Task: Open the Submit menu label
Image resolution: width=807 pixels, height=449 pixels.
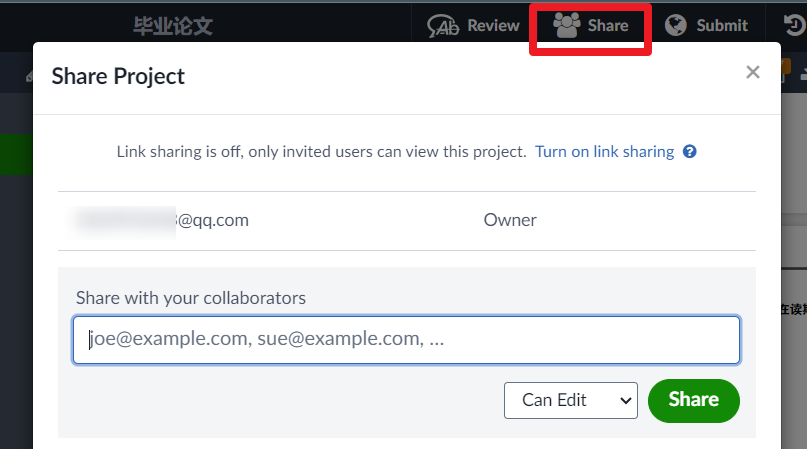Action: coord(722,26)
